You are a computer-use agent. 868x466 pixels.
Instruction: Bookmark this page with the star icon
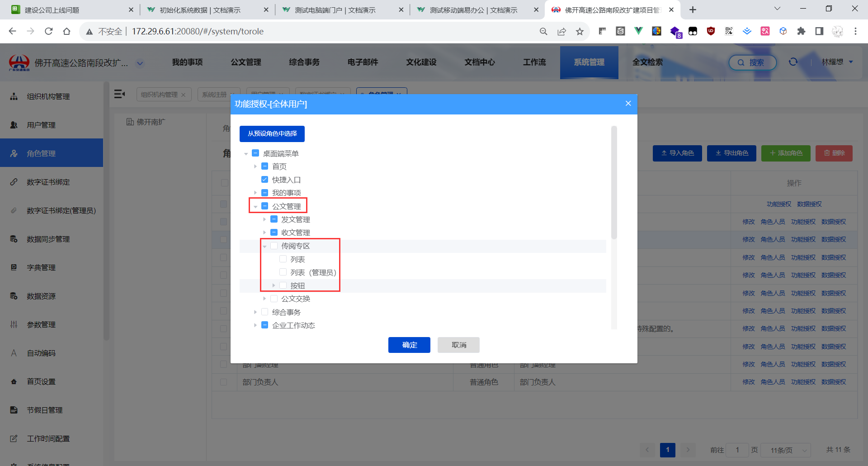580,31
